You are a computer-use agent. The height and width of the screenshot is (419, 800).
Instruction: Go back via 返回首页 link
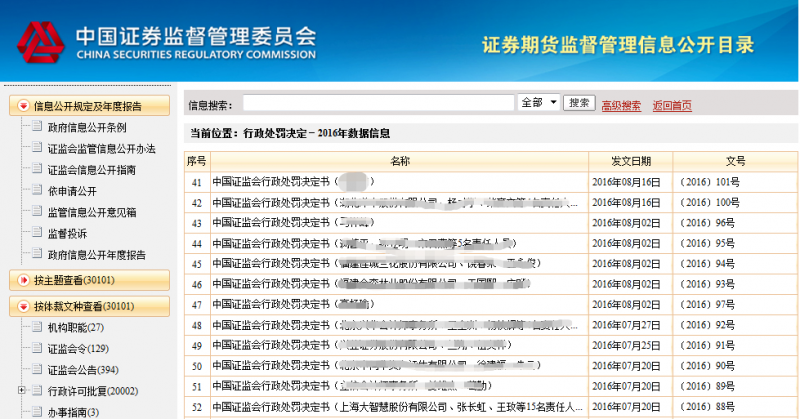coord(672,106)
